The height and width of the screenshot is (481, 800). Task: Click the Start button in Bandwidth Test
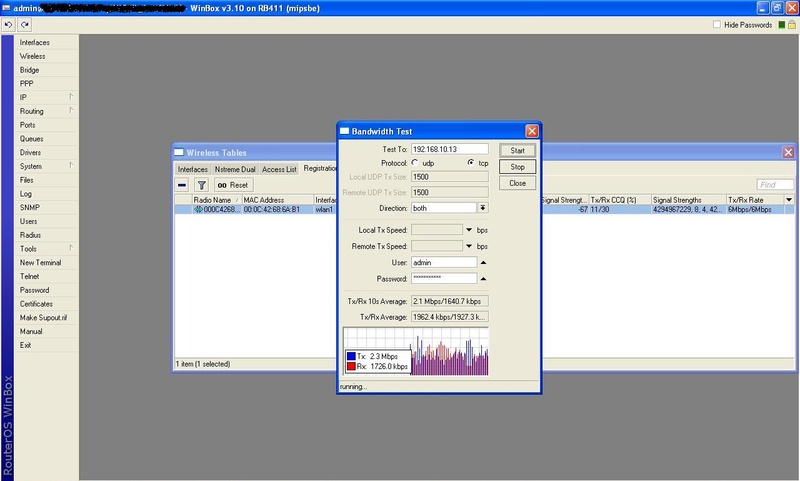tap(517, 150)
